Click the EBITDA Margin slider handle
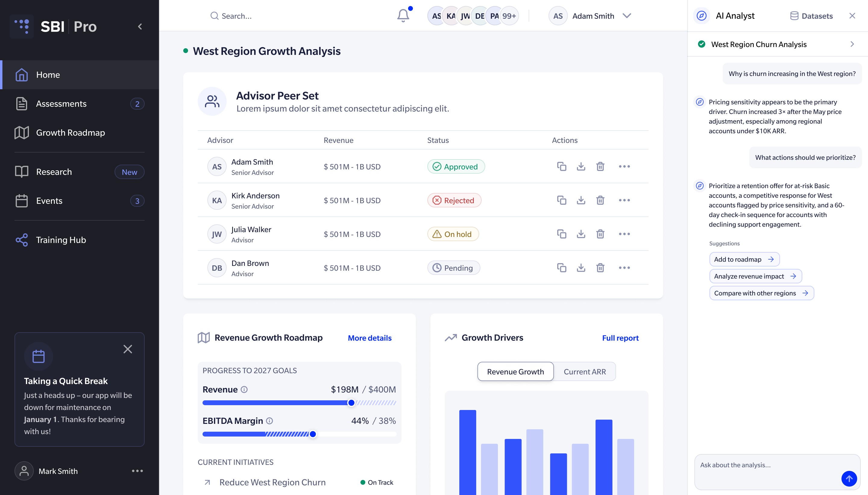The height and width of the screenshot is (495, 868). [x=313, y=434]
